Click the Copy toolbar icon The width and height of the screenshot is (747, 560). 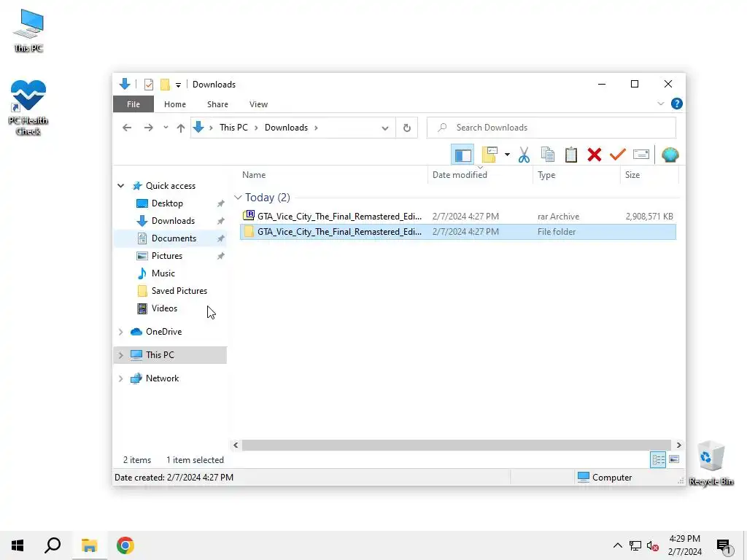pyautogui.click(x=547, y=155)
